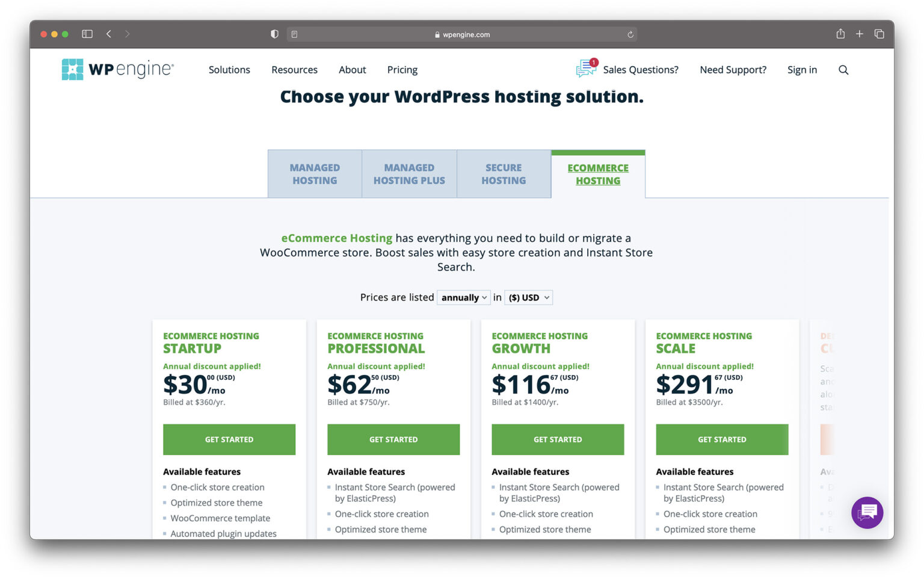This screenshot has height=579, width=924.
Task: Expand the Solutions navigation menu
Action: pos(229,70)
